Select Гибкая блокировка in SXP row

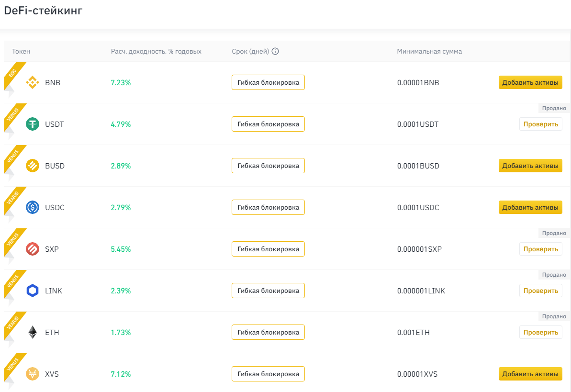(268, 249)
